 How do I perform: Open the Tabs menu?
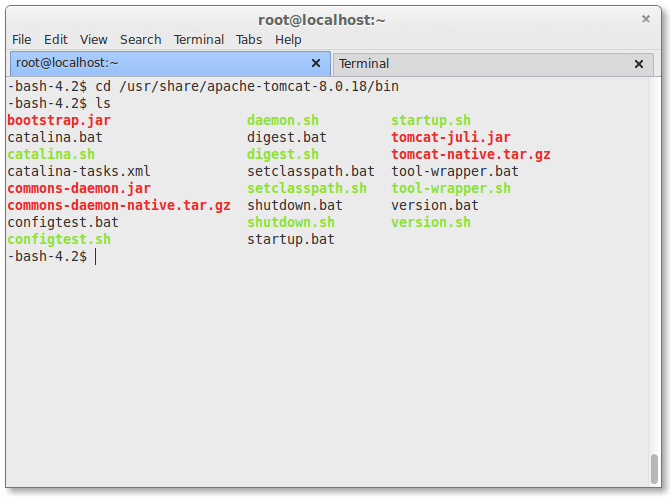249,39
